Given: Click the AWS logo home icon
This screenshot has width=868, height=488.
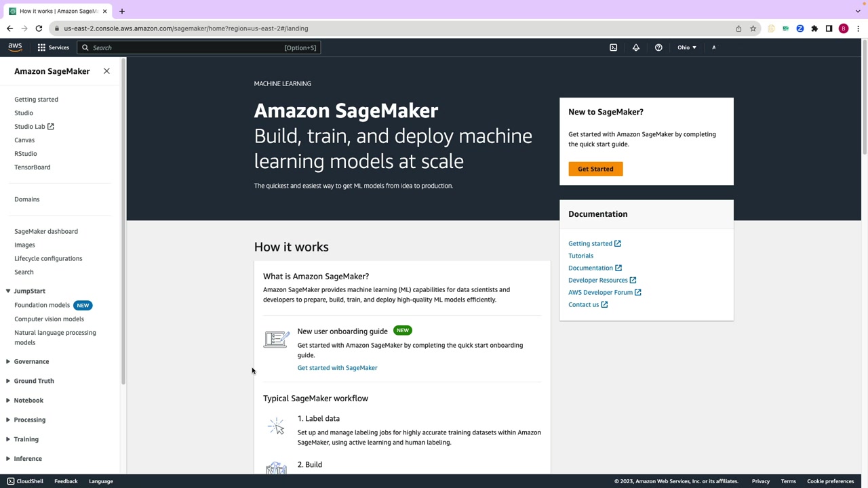Looking at the screenshot, I should click(x=15, y=47).
